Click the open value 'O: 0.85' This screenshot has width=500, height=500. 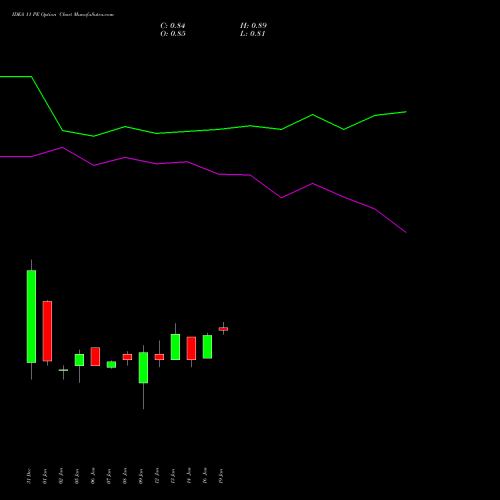click(173, 34)
